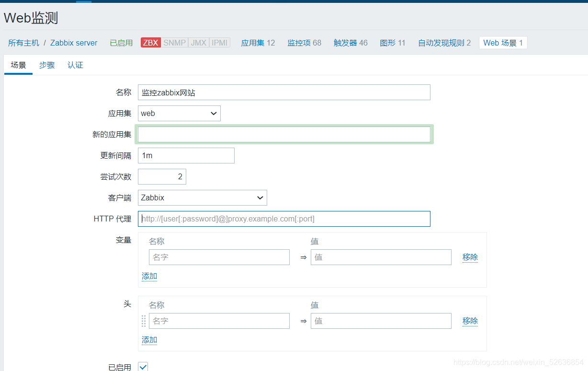Click 添加 under the 变量 section
The width and height of the screenshot is (588, 371).
click(x=149, y=276)
